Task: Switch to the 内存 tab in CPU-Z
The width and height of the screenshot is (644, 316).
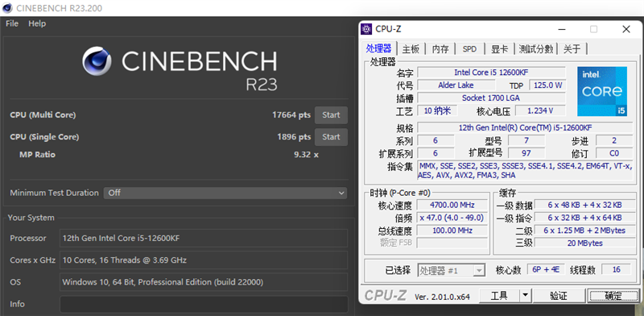Action: (x=440, y=49)
